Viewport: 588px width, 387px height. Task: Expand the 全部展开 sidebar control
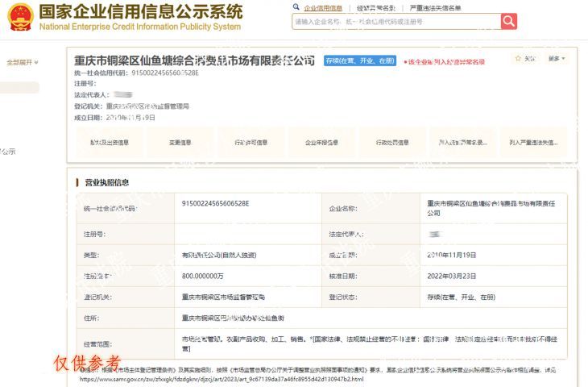[x=23, y=62]
